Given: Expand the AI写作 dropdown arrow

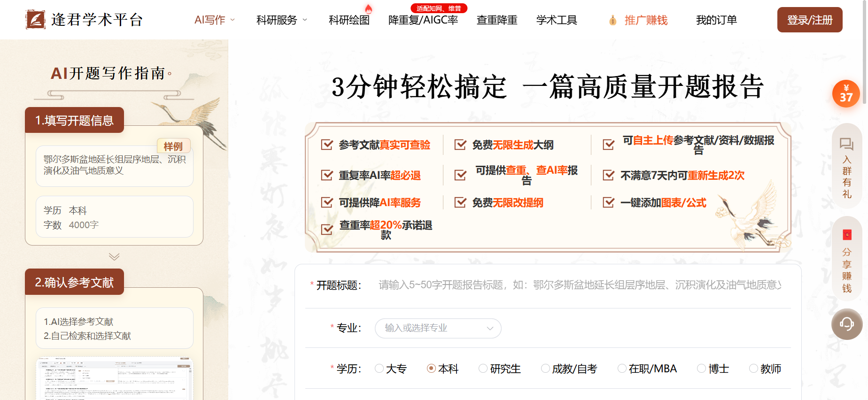Looking at the screenshot, I should coord(232,20).
